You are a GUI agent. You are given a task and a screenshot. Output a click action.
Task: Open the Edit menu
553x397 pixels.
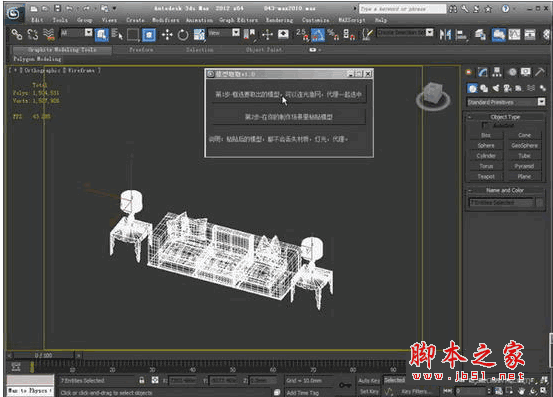pos(37,20)
